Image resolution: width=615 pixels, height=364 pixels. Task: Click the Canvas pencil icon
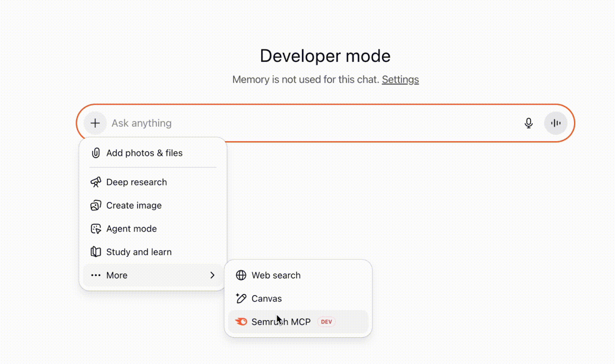241,298
